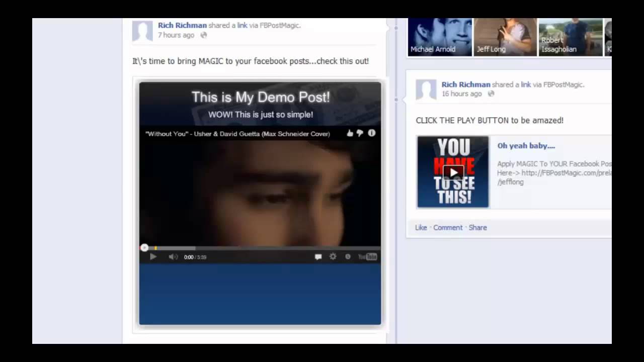The width and height of the screenshot is (644, 362).
Task: Click 'WOW! This is just so simple!' subtitle
Action: [261, 115]
